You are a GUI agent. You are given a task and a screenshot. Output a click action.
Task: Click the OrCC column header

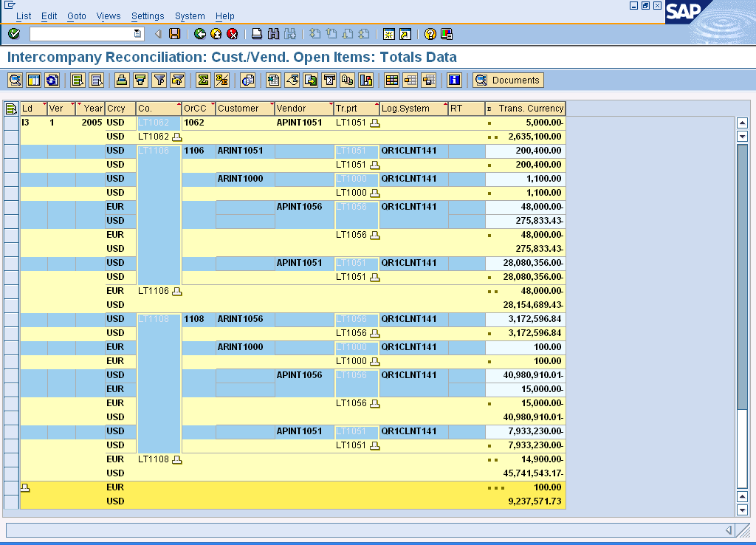199,109
